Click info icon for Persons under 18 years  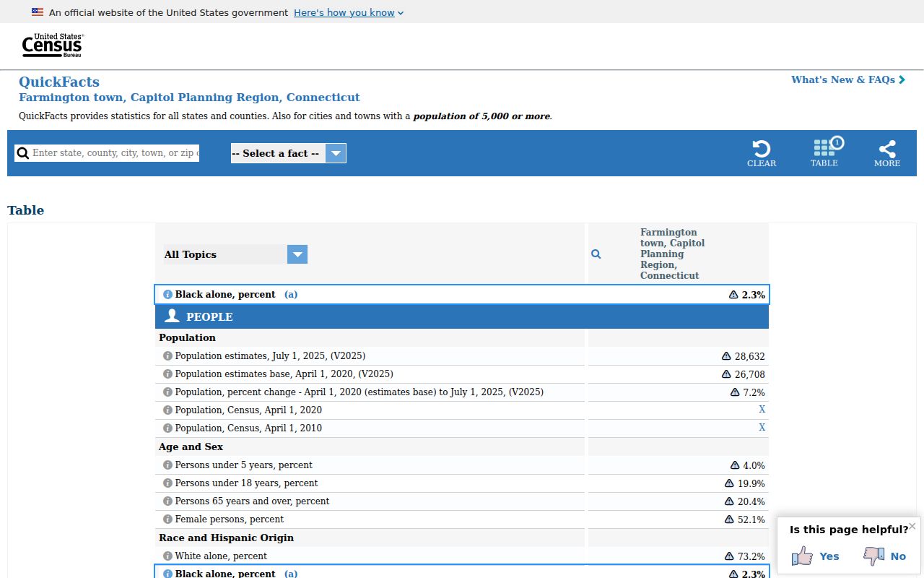pos(167,483)
